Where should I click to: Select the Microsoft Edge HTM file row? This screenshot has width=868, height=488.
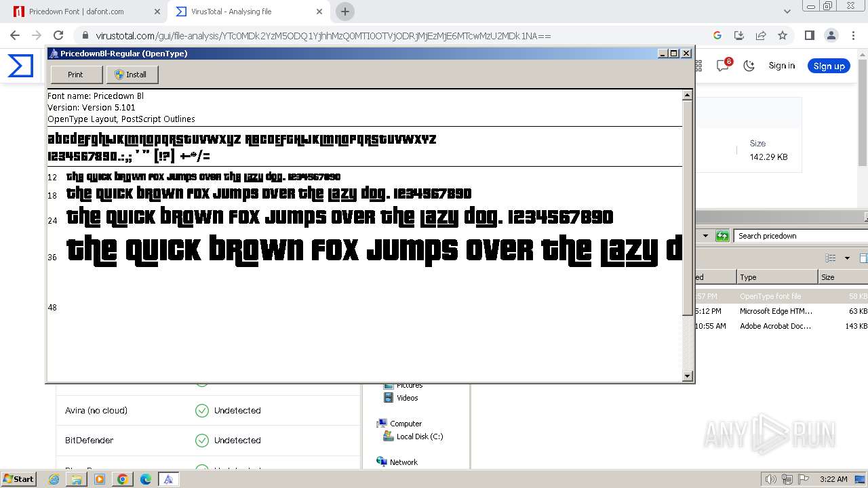(x=782, y=311)
